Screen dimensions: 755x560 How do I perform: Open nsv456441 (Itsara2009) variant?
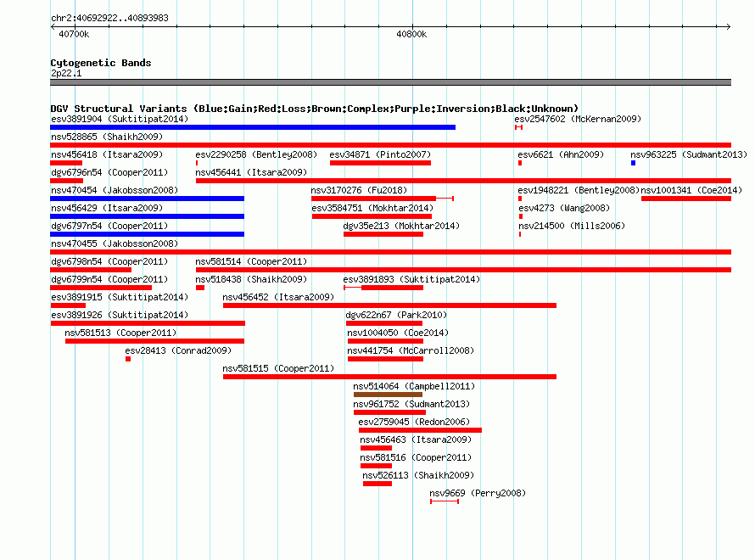click(x=251, y=172)
